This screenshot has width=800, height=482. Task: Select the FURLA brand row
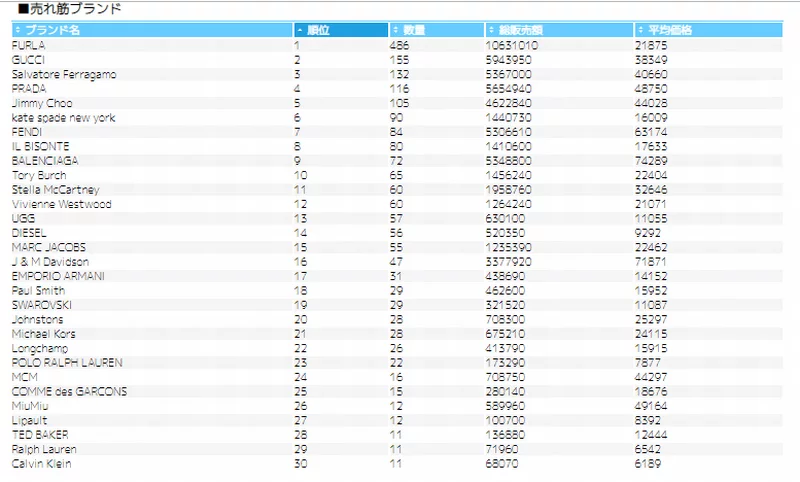pos(28,45)
